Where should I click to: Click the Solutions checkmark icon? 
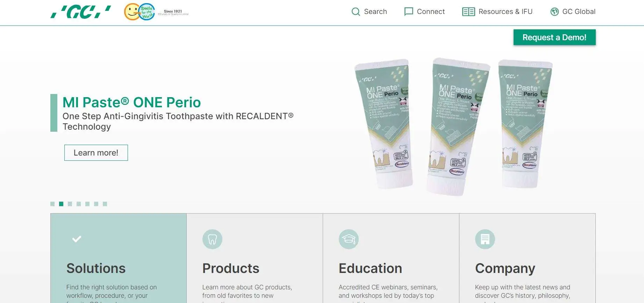point(77,239)
